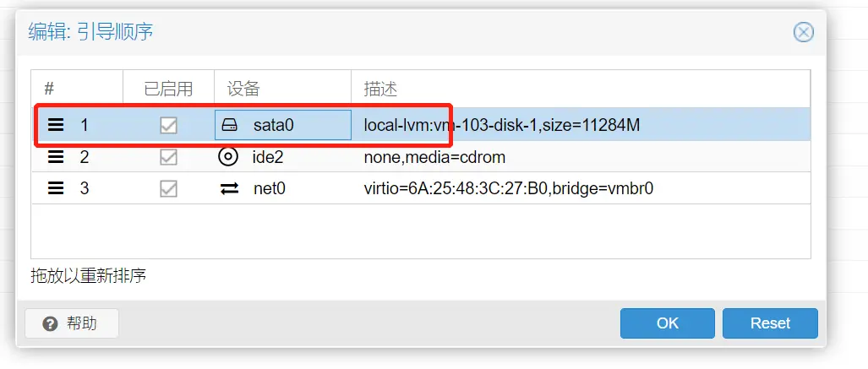The height and width of the screenshot is (369, 868).
Task: Select the virtio net0 description cell
Action: point(581,188)
